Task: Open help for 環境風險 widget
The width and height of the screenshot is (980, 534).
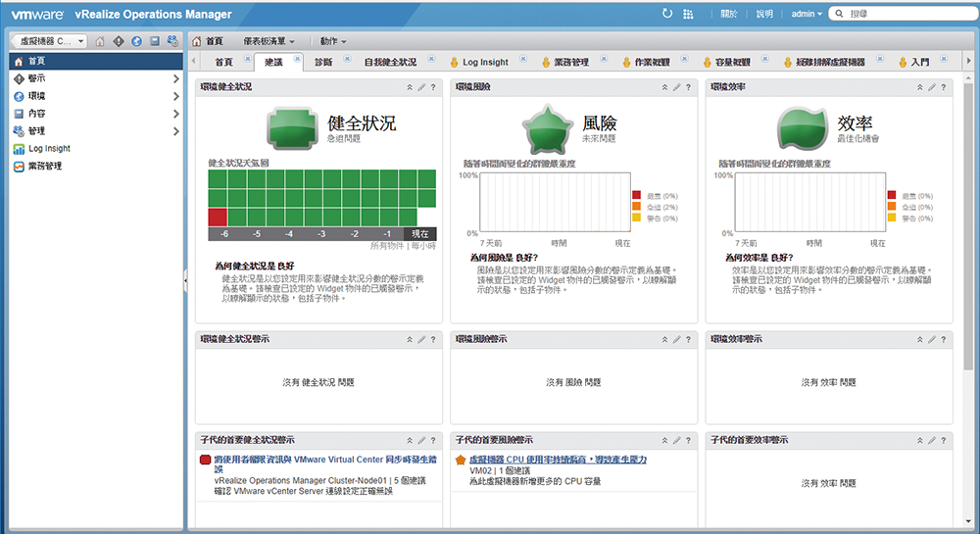Action: (688, 87)
